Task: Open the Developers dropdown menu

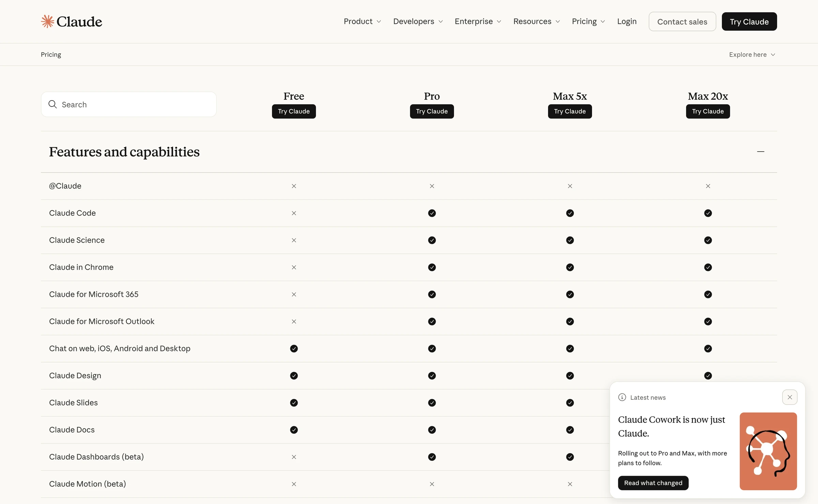Action: point(418,21)
